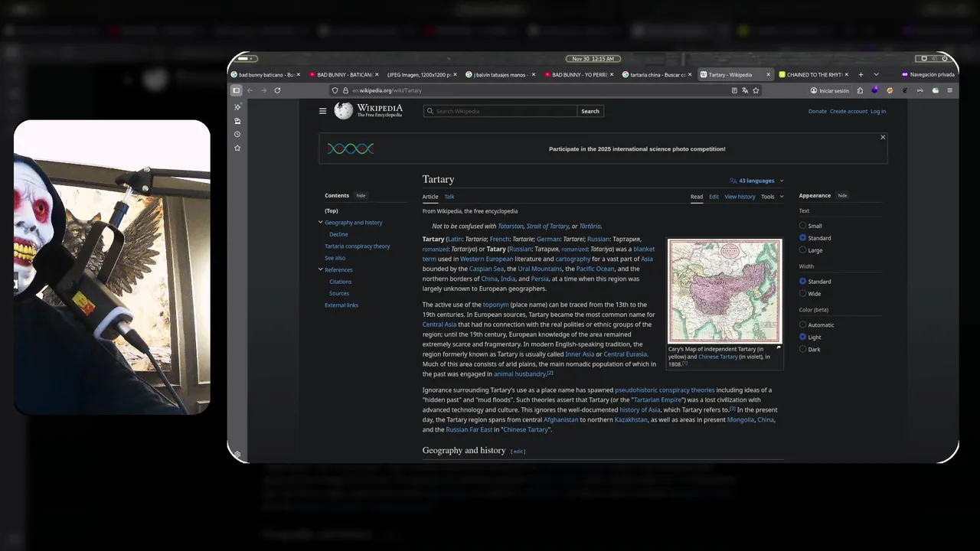Toggle the Firefox sidebar button
Image resolution: width=980 pixels, height=551 pixels.
tap(237, 90)
